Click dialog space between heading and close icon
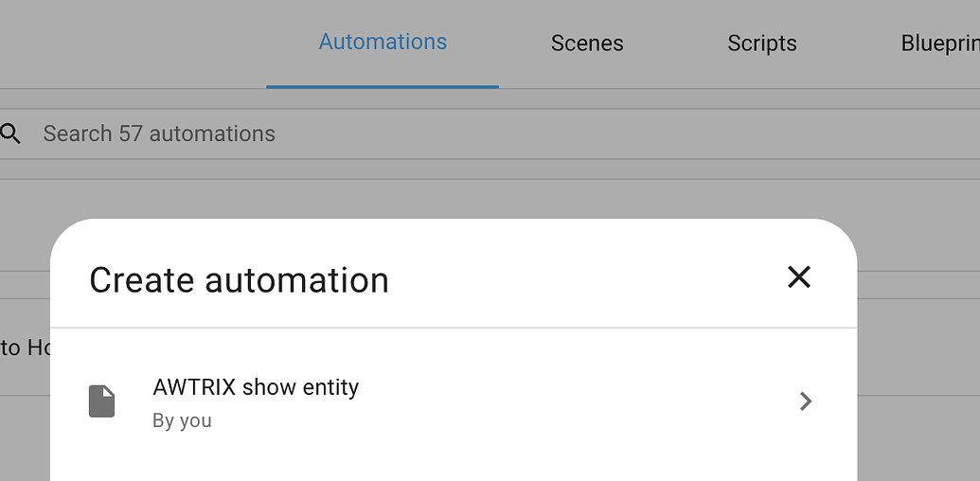The width and height of the screenshot is (980, 481). [587, 278]
